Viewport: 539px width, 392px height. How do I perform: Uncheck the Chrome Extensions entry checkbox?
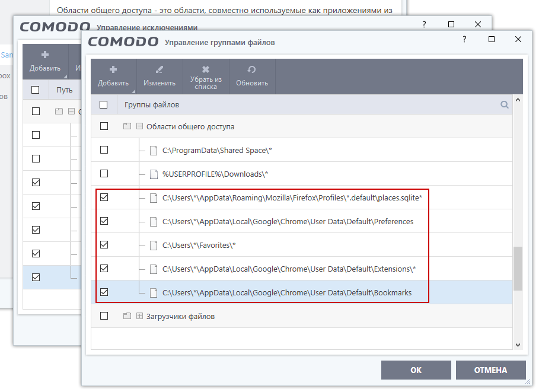coord(104,269)
